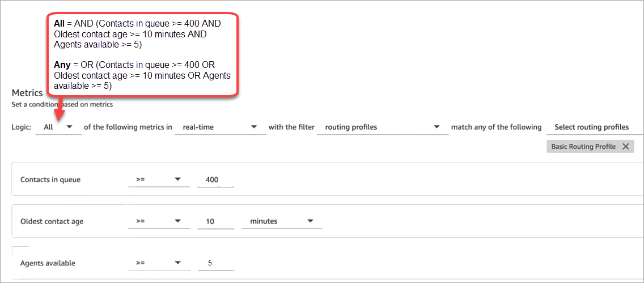Click the 'match any of the following' text
Image resolution: width=644 pixels, height=283 pixels.
496,127
